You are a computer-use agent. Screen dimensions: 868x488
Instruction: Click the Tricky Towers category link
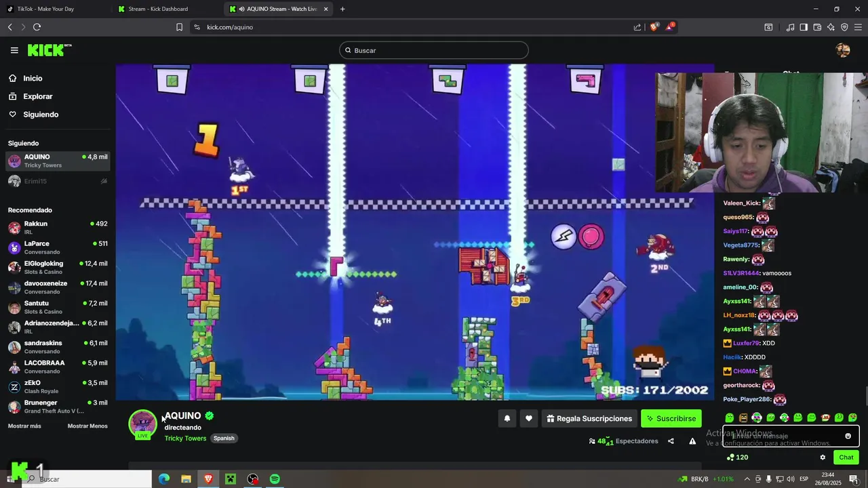point(185,439)
